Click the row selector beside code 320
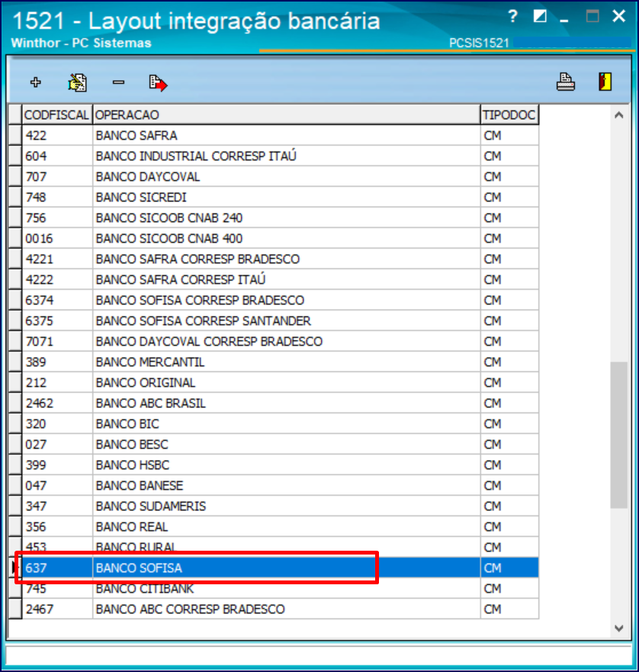The height and width of the screenshot is (672, 639). [15, 424]
